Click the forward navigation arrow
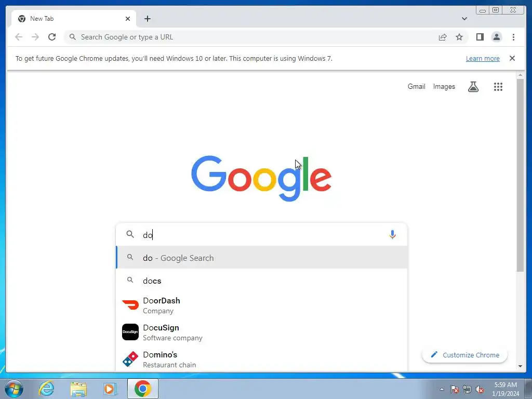The height and width of the screenshot is (399, 532). 35,37
